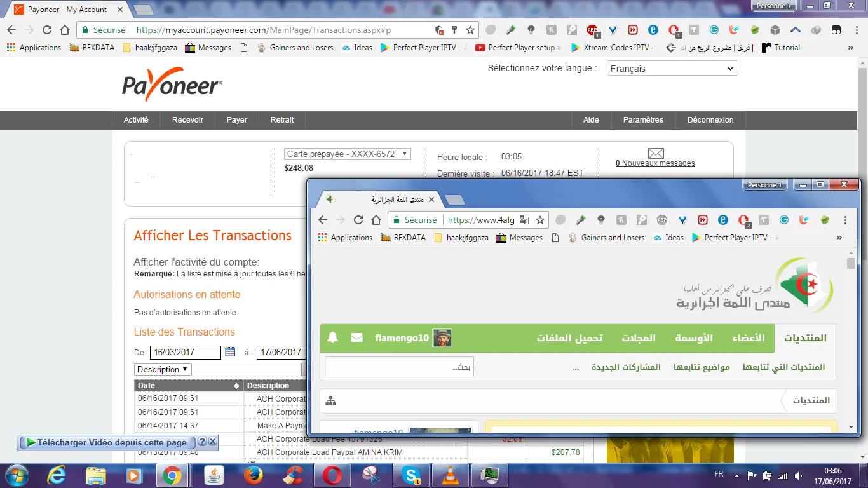Click the calendar icon beside the start date
This screenshot has width=868, height=488.
click(x=230, y=352)
